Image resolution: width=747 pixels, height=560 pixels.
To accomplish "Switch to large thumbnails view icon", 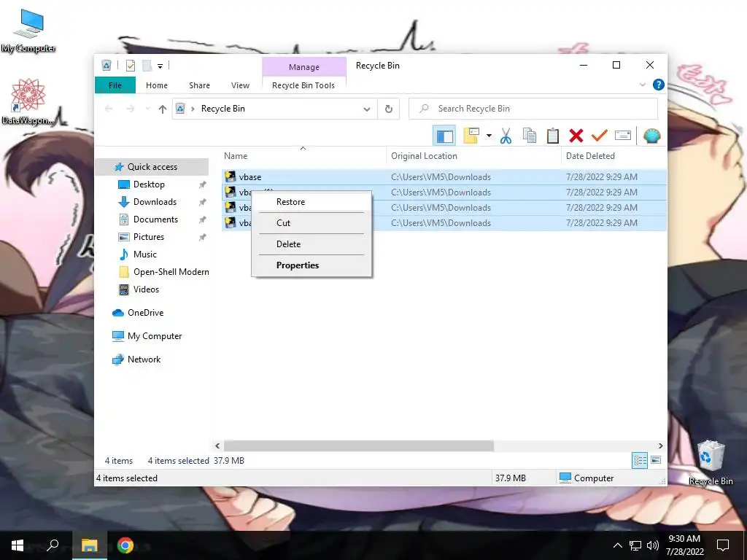I will point(656,460).
